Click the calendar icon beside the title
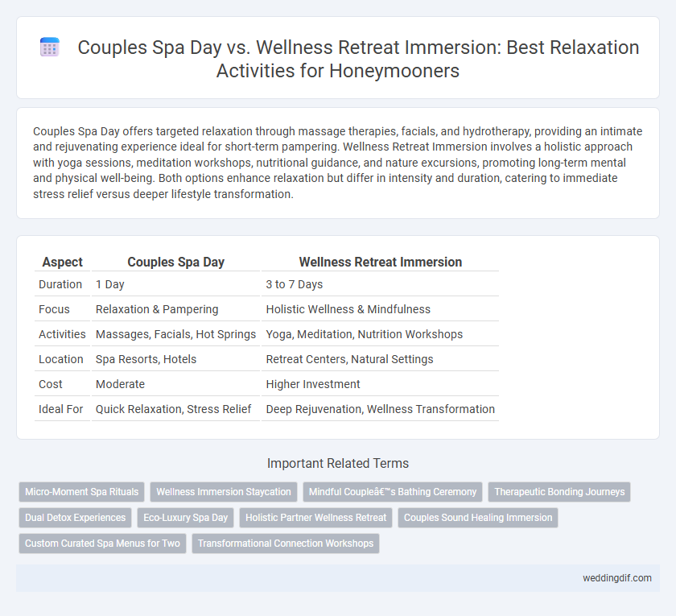Image resolution: width=676 pixels, height=616 pixels. tap(50, 47)
